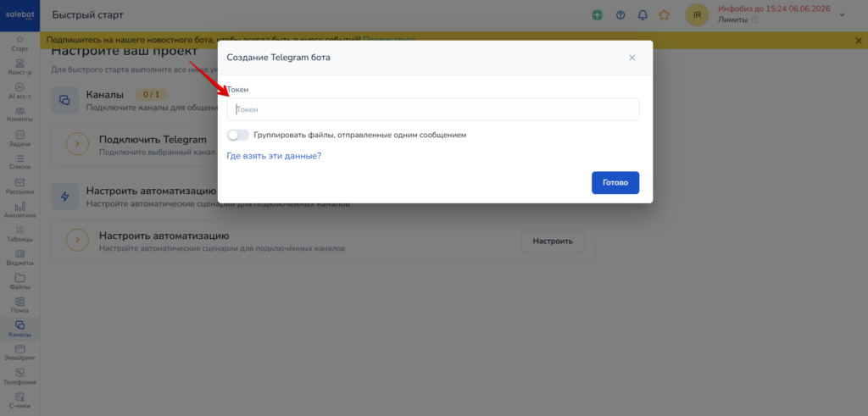The width and height of the screenshot is (868, 416).
Task: Click the Инфобиз до 15:24 06.06.2026 text
Action: click(x=773, y=8)
